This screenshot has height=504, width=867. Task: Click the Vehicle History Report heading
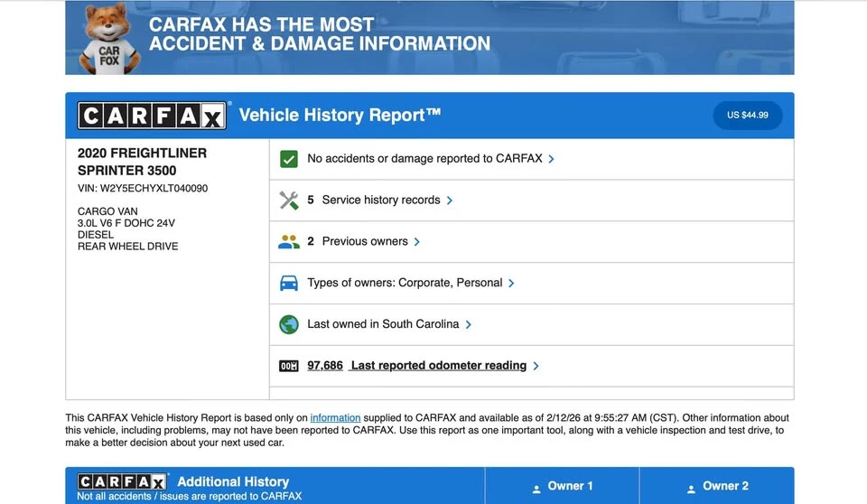point(340,115)
